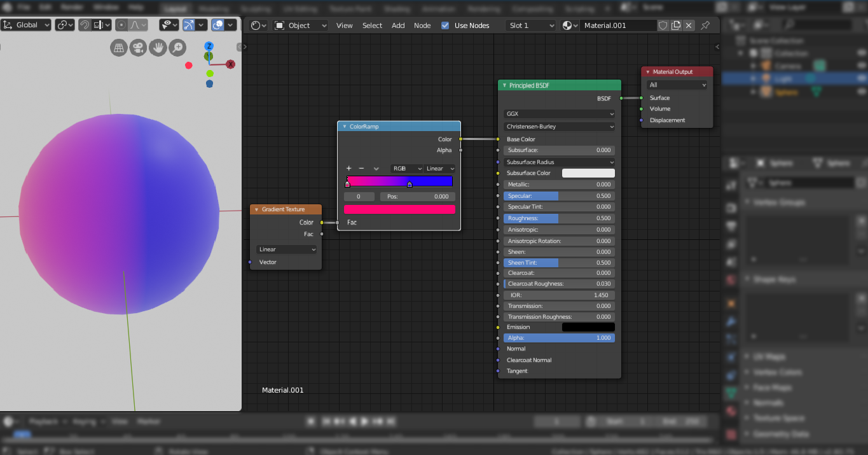Click the orthographic grid view icon
The height and width of the screenshot is (455, 868).
(x=119, y=48)
